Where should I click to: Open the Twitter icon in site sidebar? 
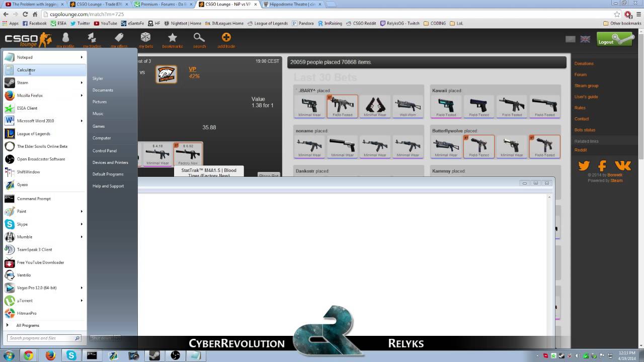click(x=584, y=165)
